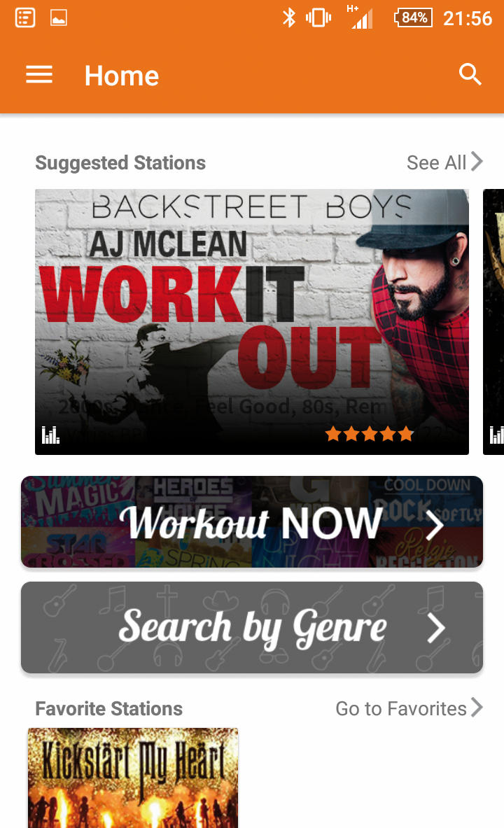Tap the list notification icon in status bar

25,18
